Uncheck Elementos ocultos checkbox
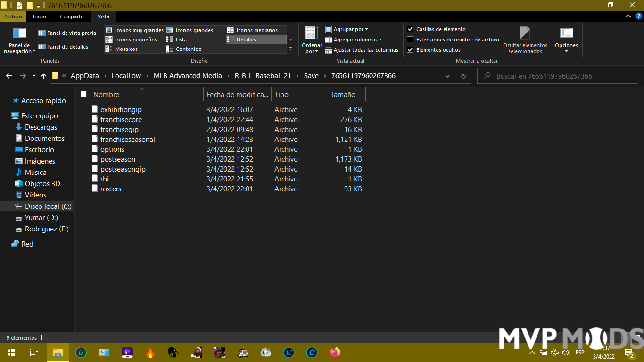The width and height of the screenshot is (644, 362). point(410,50)
